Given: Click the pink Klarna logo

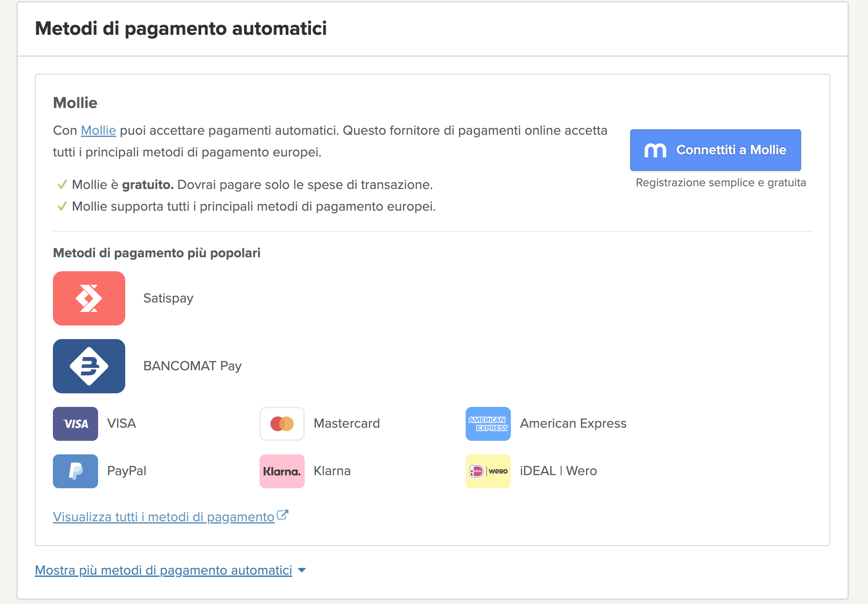Looking at the screenshot, I should coord(282,471).
